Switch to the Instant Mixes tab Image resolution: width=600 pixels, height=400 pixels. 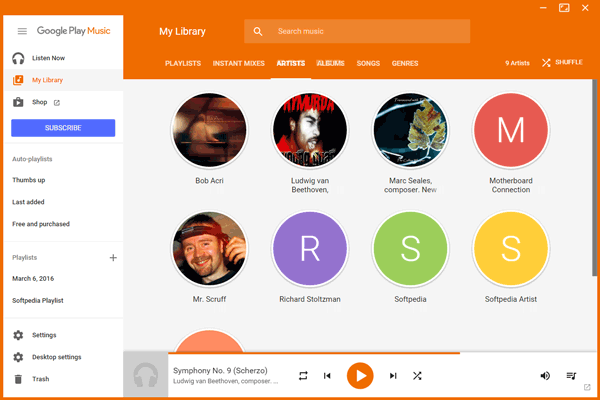[239, 64]
